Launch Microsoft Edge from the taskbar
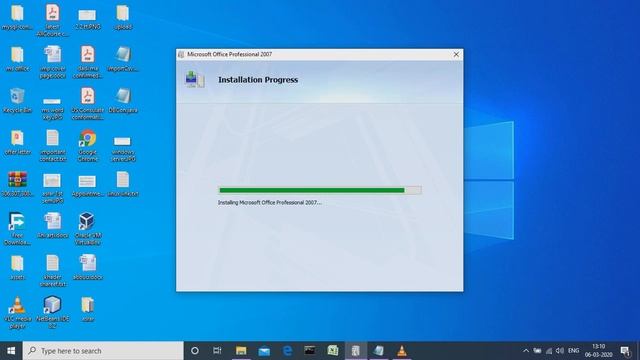This screenshot has width=640, height=360. [287, 351]
